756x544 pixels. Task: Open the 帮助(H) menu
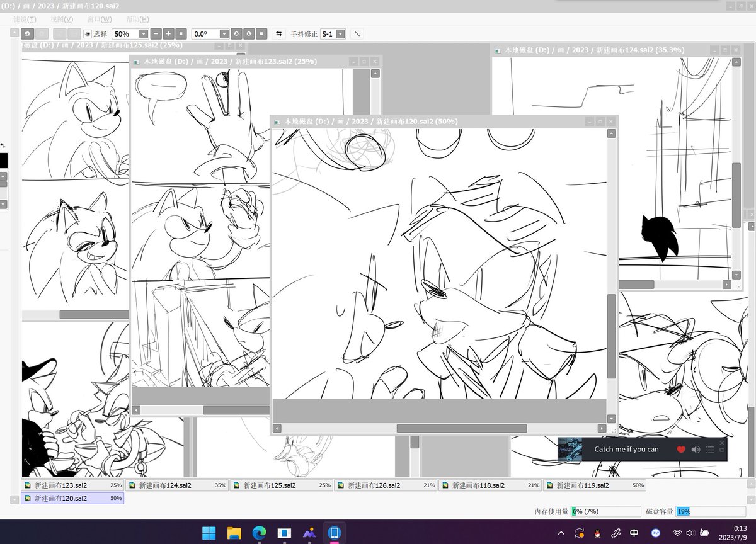point(137,20)
